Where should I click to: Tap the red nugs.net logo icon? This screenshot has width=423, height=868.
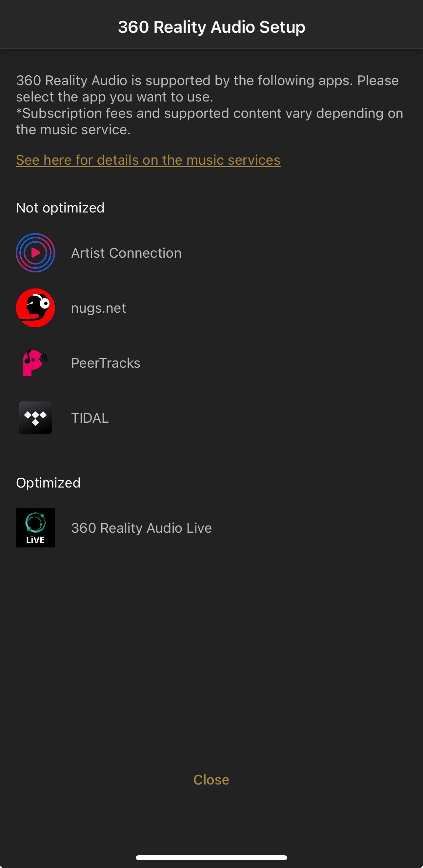35,308
